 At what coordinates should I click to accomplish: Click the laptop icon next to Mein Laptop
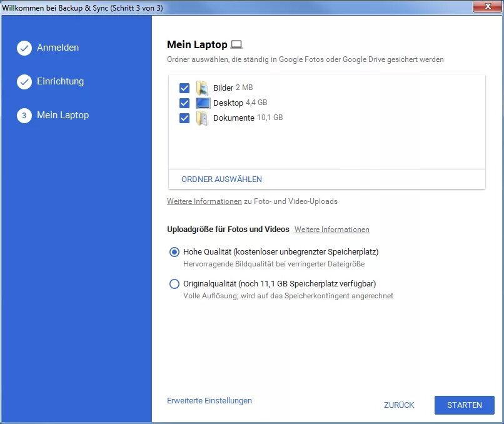[x=236, y=44]
